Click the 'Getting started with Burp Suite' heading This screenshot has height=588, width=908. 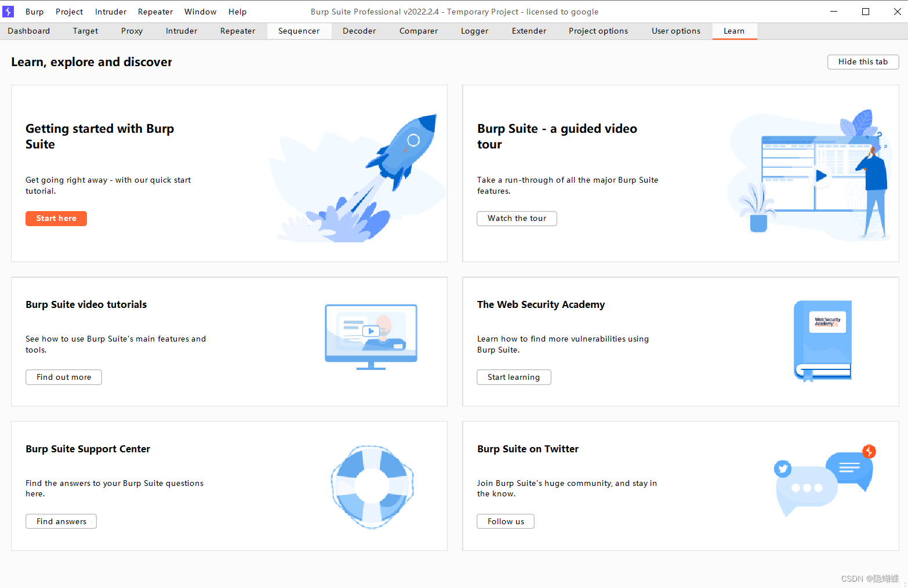(x=100, y=137)
